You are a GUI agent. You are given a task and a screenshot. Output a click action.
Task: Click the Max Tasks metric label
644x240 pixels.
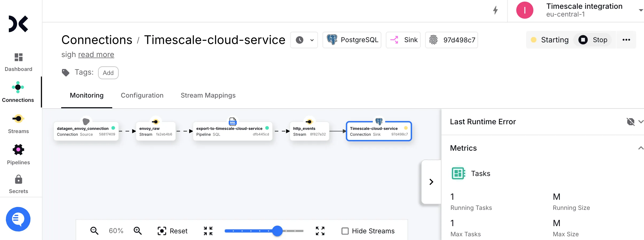pyautogui.click(x=465, y=234)
